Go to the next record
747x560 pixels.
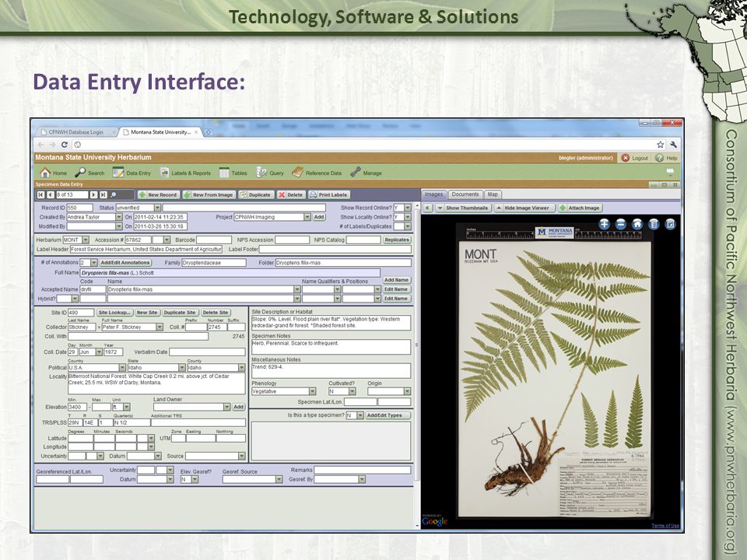[x=93, y=194]
